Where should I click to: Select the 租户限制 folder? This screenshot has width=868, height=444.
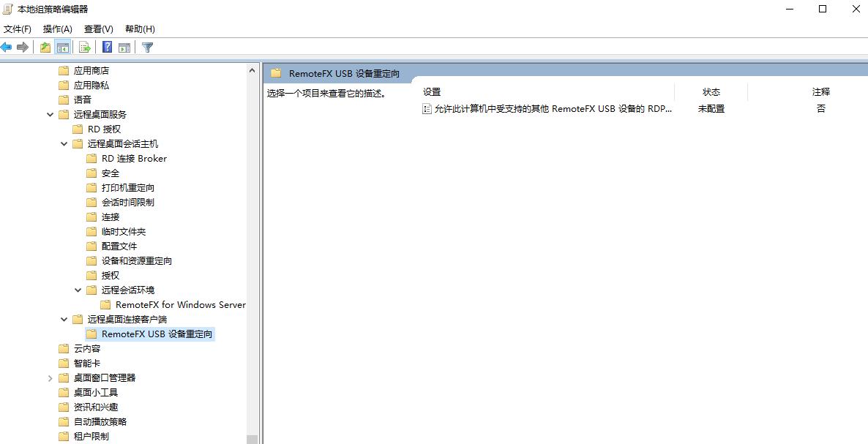point(91,436)
